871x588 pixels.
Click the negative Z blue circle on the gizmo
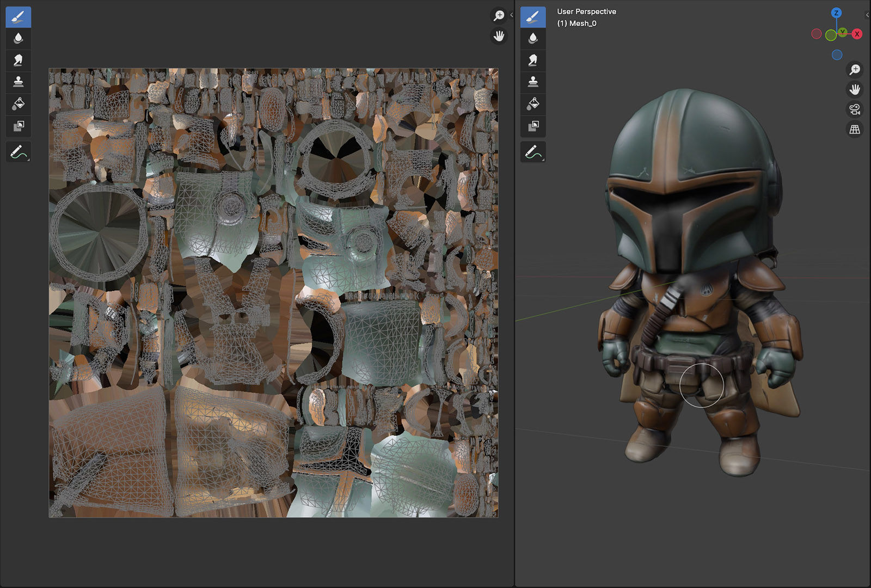tap(837, 55)
